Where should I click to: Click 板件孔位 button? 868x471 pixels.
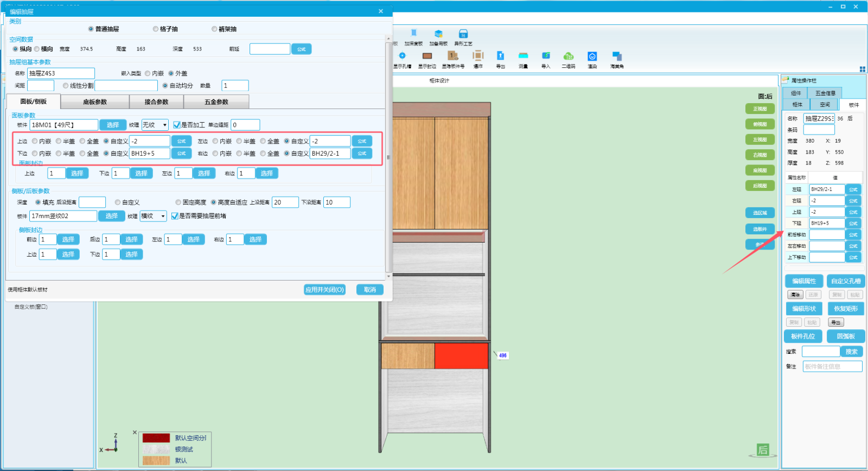point(803,336)
